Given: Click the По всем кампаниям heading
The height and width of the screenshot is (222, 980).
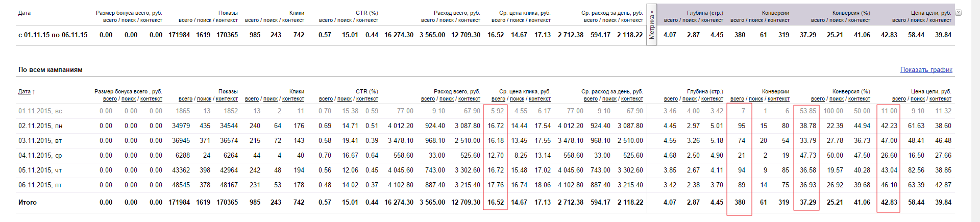Looking at the screenshot, I should 50,70.
